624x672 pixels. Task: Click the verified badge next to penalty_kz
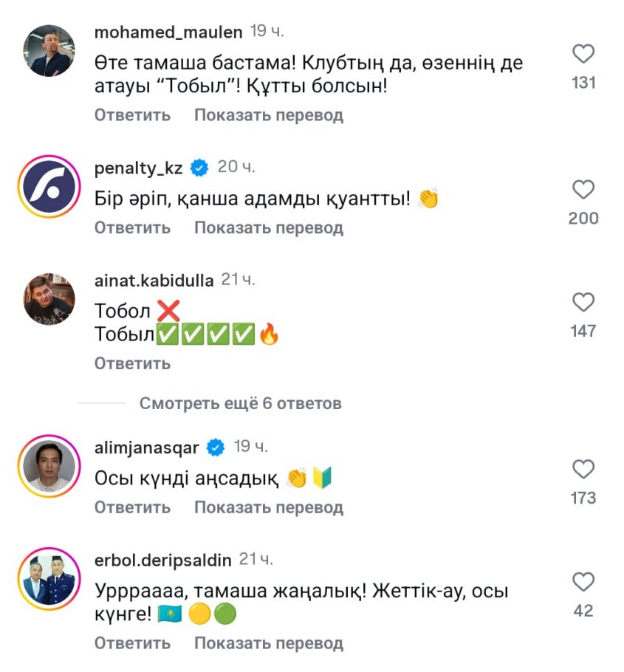[x=199, y=168]
